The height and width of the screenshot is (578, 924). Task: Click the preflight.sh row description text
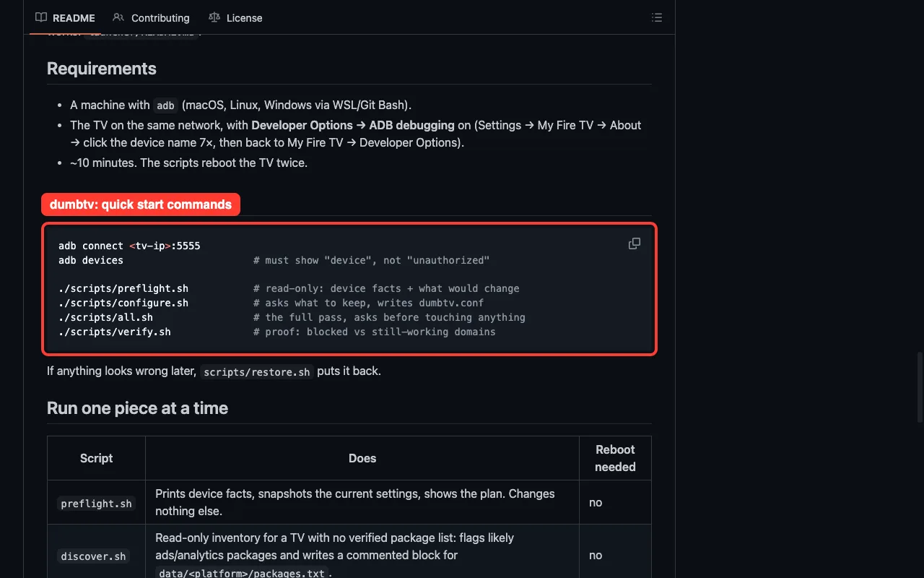(355, 502)
